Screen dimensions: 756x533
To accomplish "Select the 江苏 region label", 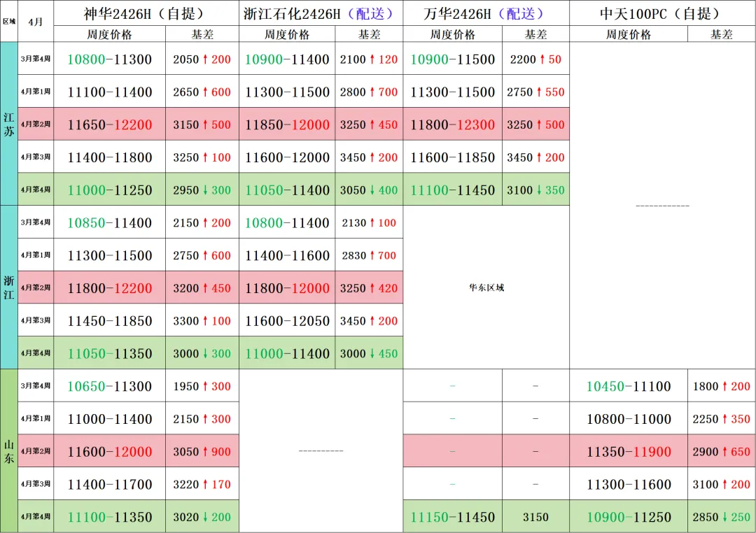I will (x=9, y=124).
